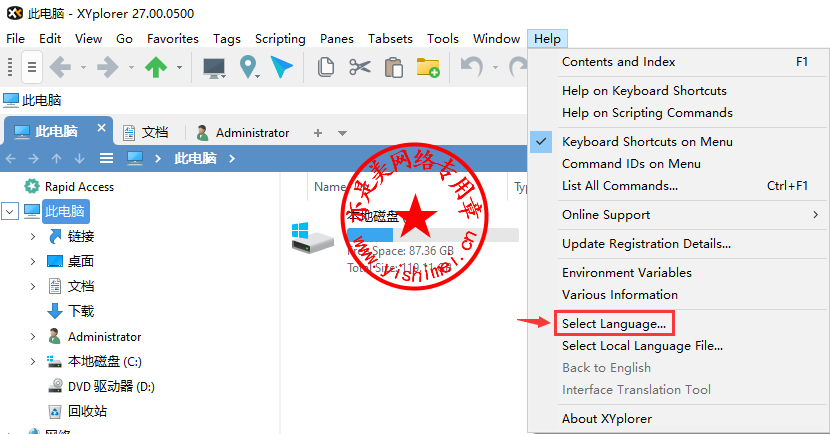The width and height of the screenshot is (830, 434).
Task: Expand the 本地磁盘 (C:) tree node
Action: click(33, 361)
